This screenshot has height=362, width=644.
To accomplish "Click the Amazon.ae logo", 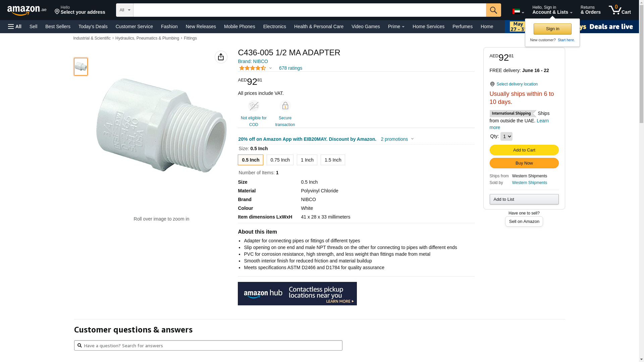I will 27,10.
